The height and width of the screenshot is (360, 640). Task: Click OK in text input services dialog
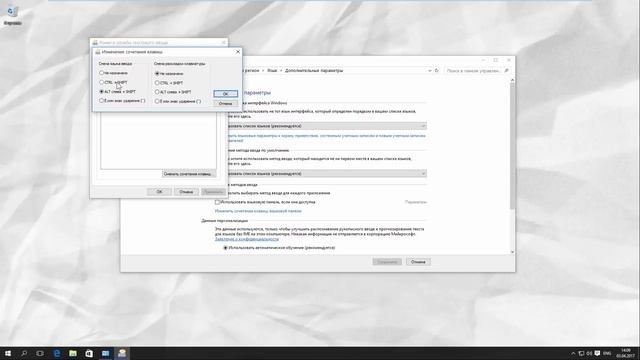pos(159,191)
